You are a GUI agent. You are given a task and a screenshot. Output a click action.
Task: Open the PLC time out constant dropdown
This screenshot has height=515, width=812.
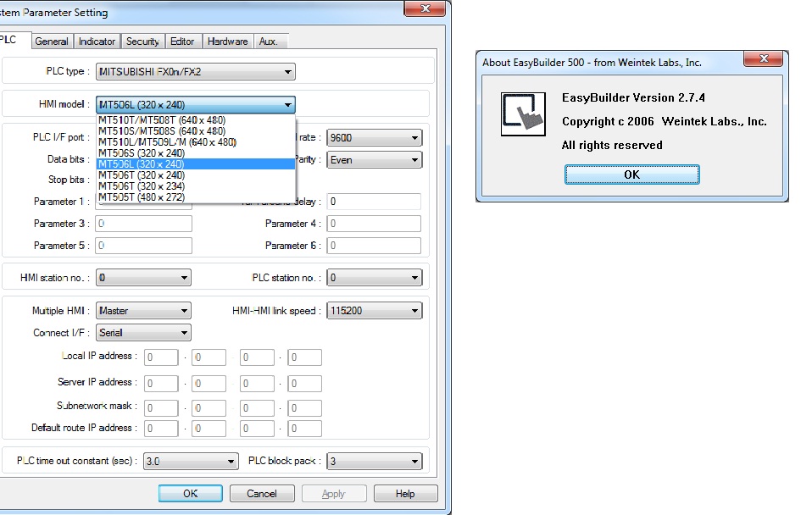pos(231,462)
